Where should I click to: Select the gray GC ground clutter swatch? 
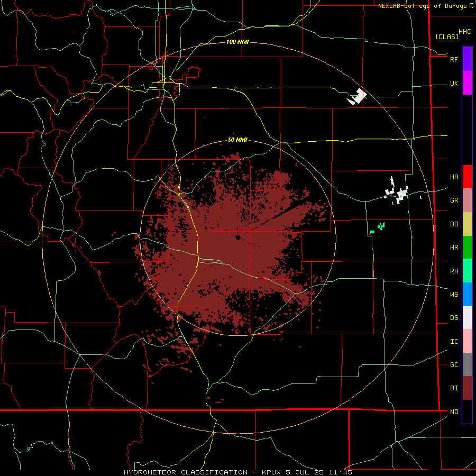[x=467, y=364]
